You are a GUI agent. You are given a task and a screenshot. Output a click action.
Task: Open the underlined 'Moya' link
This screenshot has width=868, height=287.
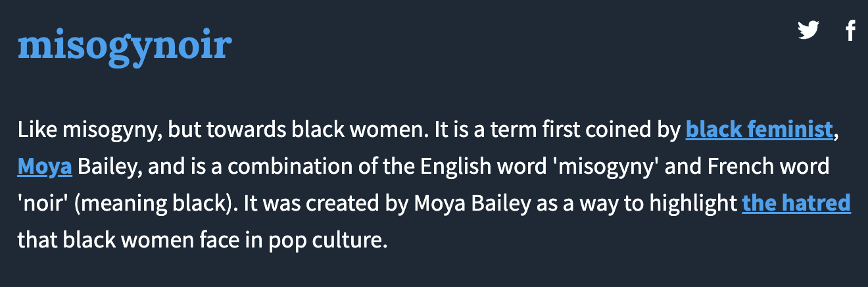point(45,167)
